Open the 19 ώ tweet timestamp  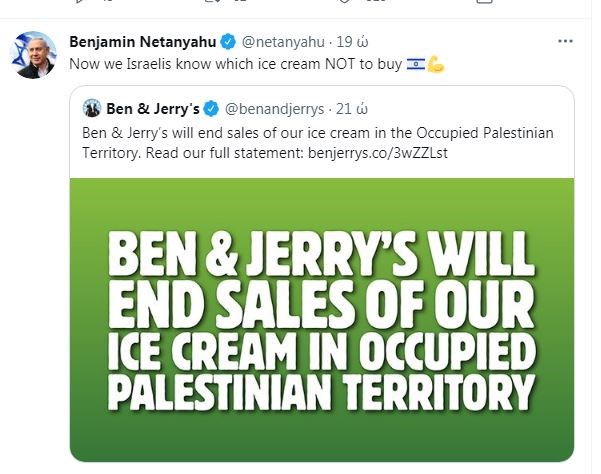coord(348,42)
